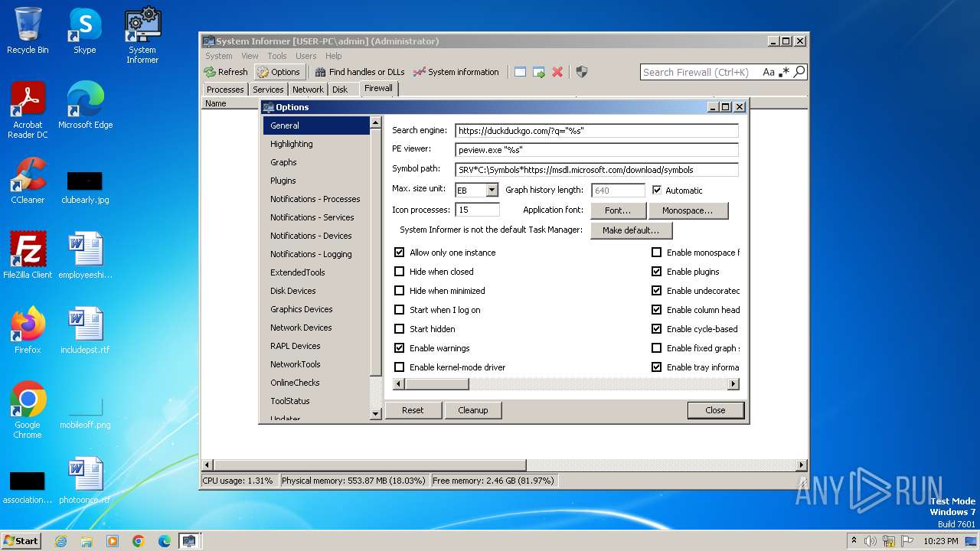Switch to the Services tab
980x551 pixels.
268,90
